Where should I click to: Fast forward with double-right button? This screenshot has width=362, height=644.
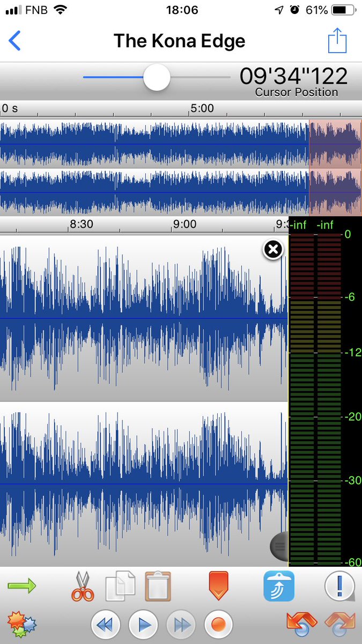point(181,625)
